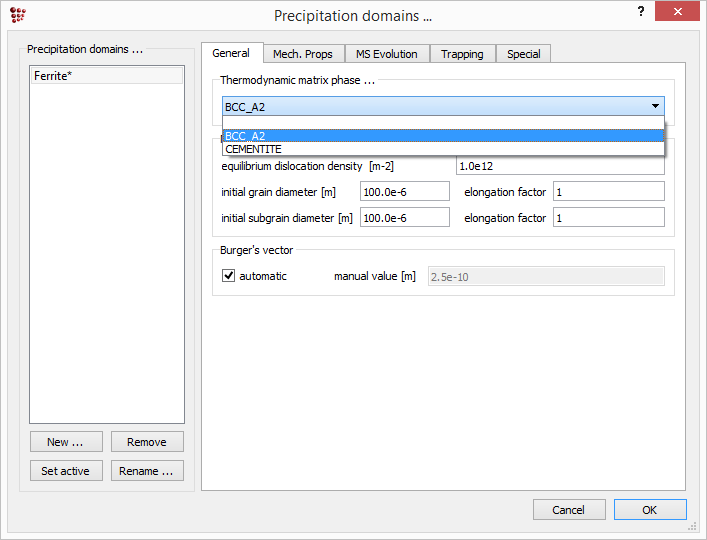Collapse the thermodynamic matrix phase dropdown arrow
707x540 pixels.
pyautogui.click(x=655, y=106)
